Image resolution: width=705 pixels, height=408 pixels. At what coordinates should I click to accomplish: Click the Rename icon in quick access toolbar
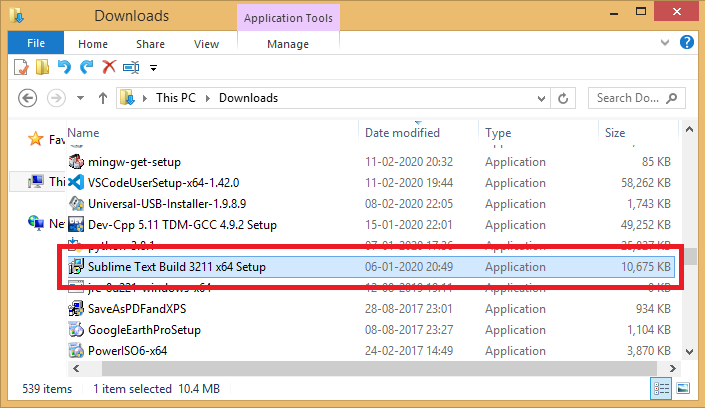131,67
